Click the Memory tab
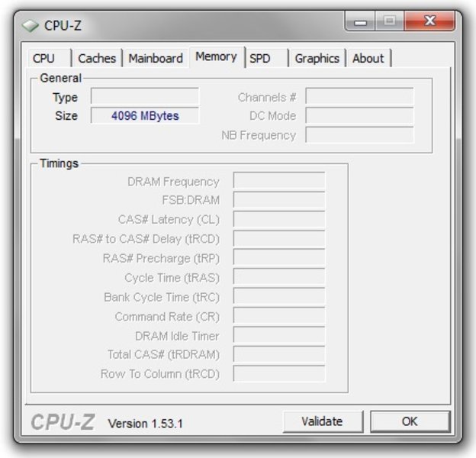The height and width of the screenshot is (458, 476). pyautogui.click(x=217, y=56)
